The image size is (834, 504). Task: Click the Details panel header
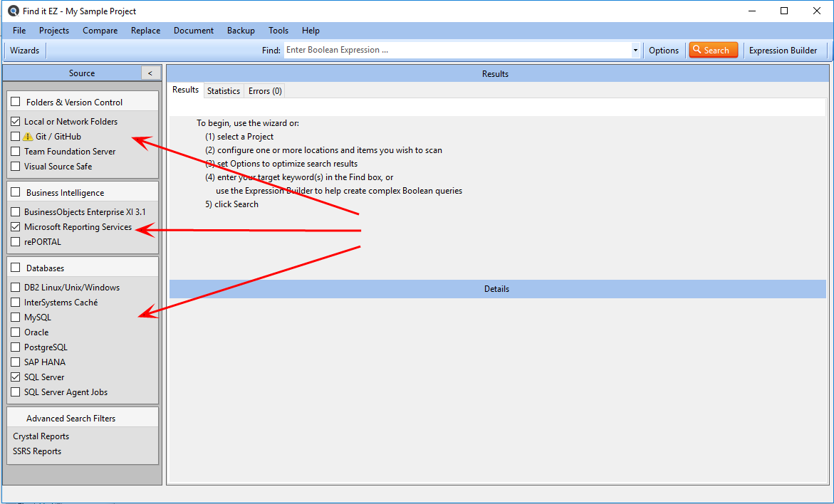pyautogui.click(x=497, y=289)
